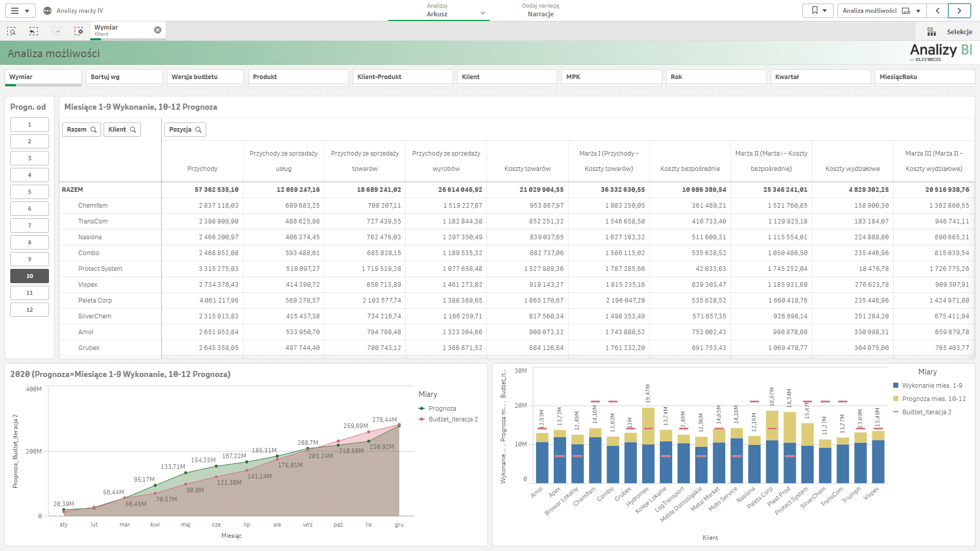Image resolution: width=980 pixels, height=551 pixels.
Task: Switch to the Analizuj Arkusz tab
Action: tap(438, 11)
